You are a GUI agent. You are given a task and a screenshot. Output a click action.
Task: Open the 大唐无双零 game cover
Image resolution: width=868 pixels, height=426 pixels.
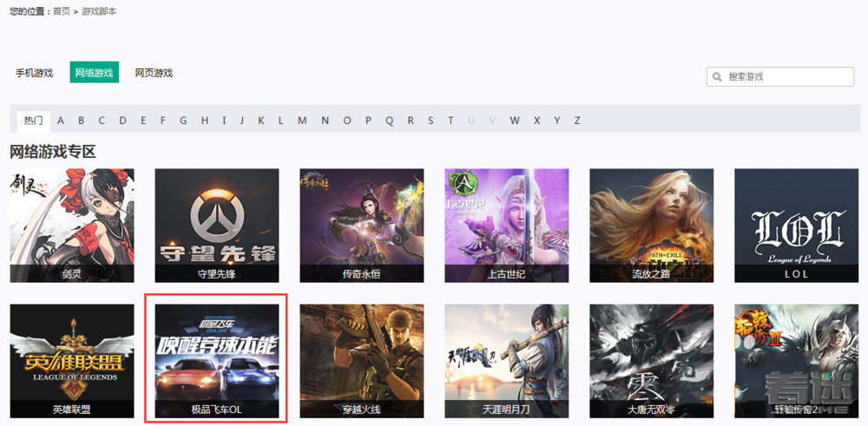point(652,360)
